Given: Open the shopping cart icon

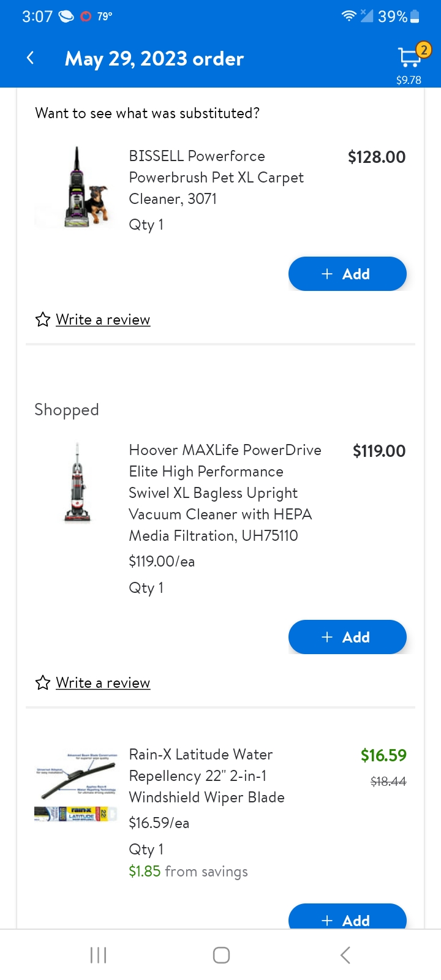Looking at the screenshot, I should 409,58.
